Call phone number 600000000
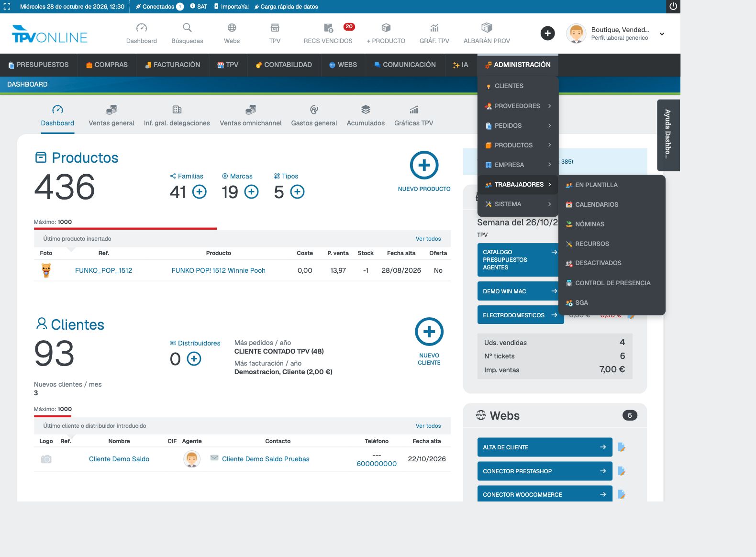 coord(377,464)
